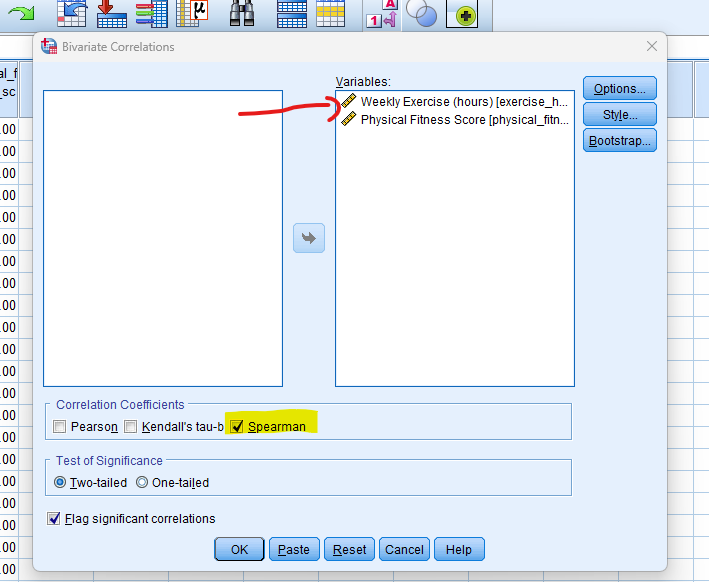This screenshot has height=582, width=709.
Task: Open the Options dialog button
Action: click(619, 89)
